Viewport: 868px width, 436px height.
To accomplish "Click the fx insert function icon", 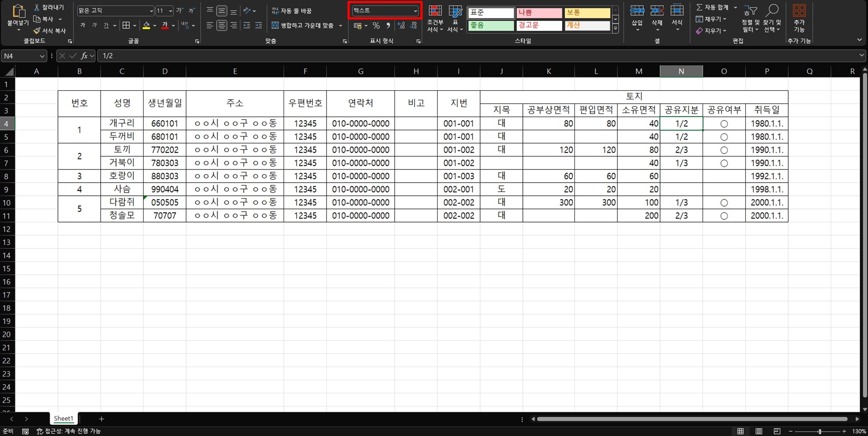I will pyautogui.click(x=84, y=56).
